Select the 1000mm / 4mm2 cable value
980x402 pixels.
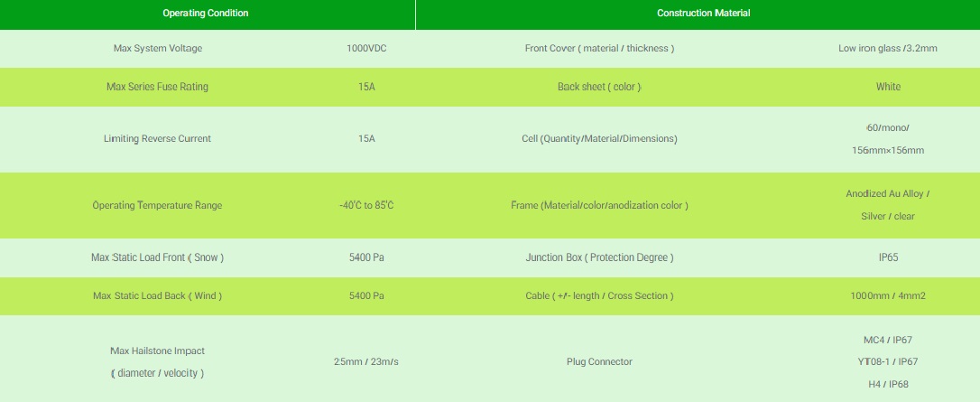pyautogui.click(x=888, y=295)
